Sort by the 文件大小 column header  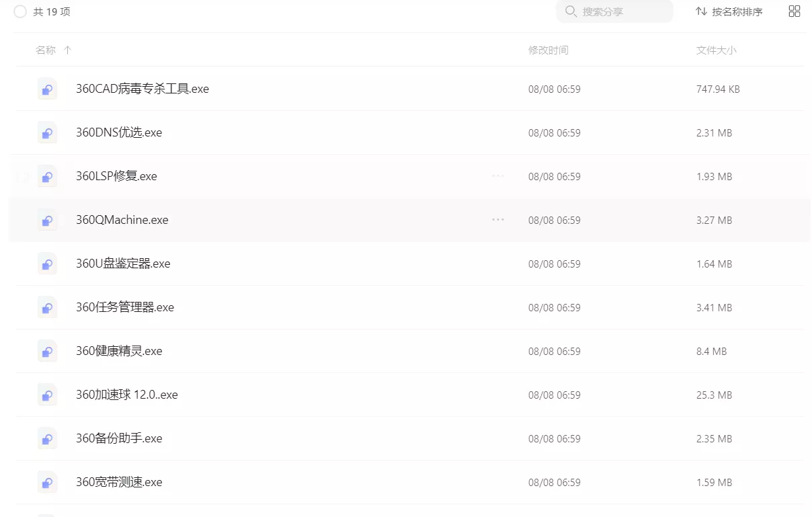coord(717,50)
